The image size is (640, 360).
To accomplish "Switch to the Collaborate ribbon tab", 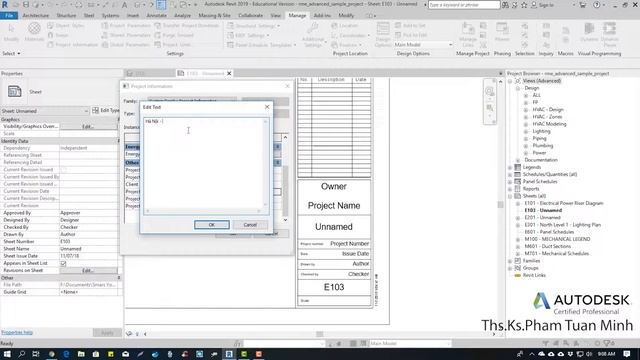I will [250, 16].
